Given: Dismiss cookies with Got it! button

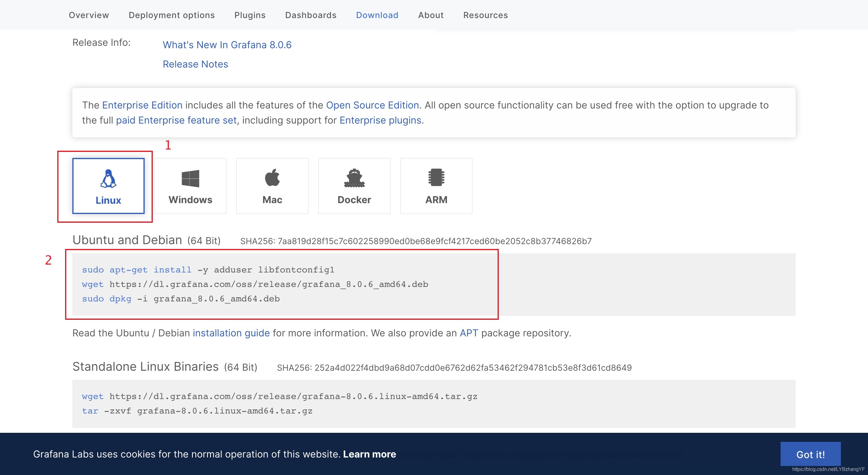Looking at the screenshot, I should [810, 454].
